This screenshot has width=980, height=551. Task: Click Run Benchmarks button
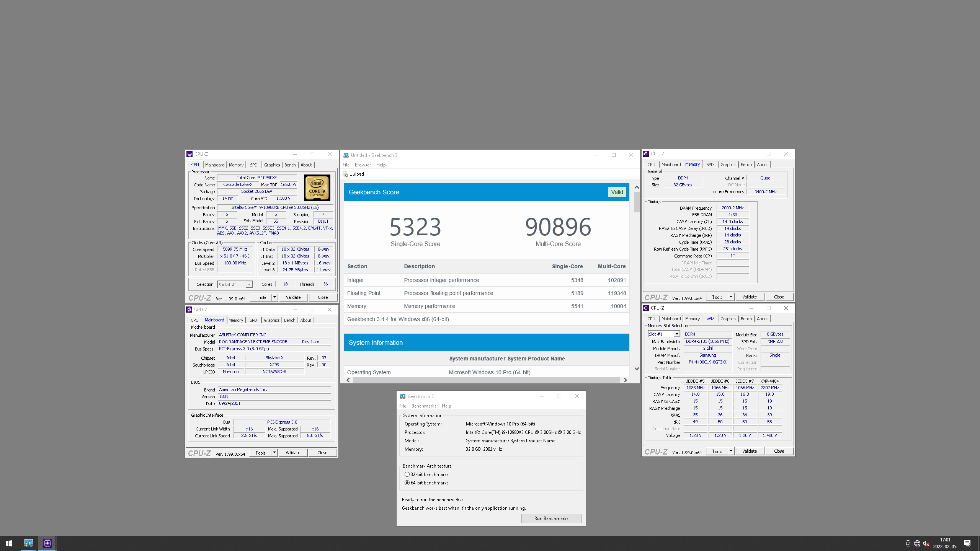click(551, 518)
